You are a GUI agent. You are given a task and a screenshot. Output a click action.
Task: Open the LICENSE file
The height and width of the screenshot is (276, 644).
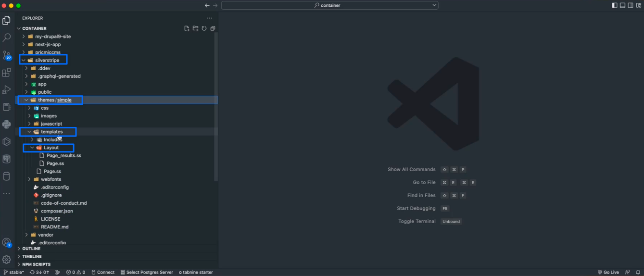coord(51,219)
